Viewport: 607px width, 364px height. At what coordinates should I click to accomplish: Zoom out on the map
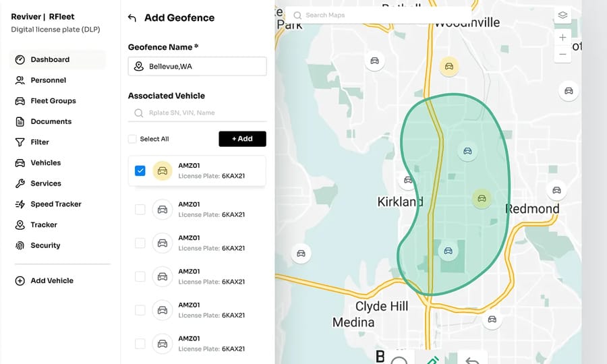pyautogui.click(x=562, y=54)
